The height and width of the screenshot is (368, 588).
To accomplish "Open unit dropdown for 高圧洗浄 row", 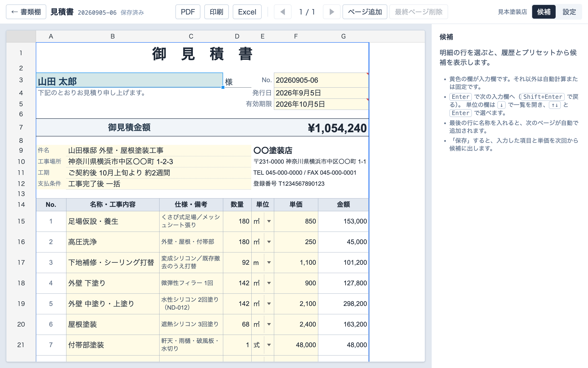I will click(269, 242).
